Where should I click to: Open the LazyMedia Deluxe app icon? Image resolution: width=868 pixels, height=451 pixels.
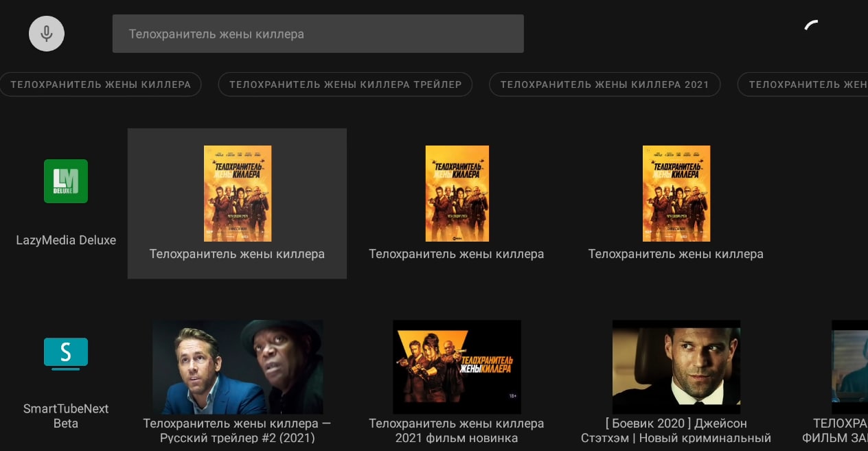(x=66, y=181)
